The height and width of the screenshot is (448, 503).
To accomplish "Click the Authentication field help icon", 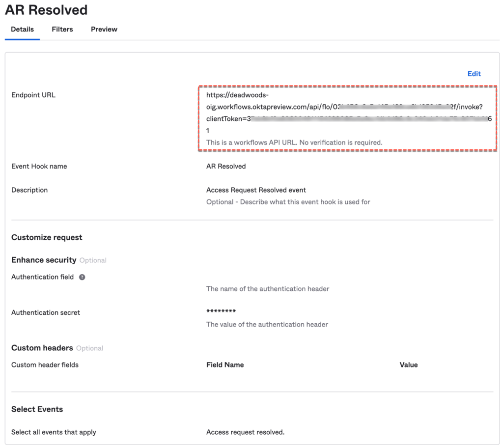I will (x=82, y=277).
